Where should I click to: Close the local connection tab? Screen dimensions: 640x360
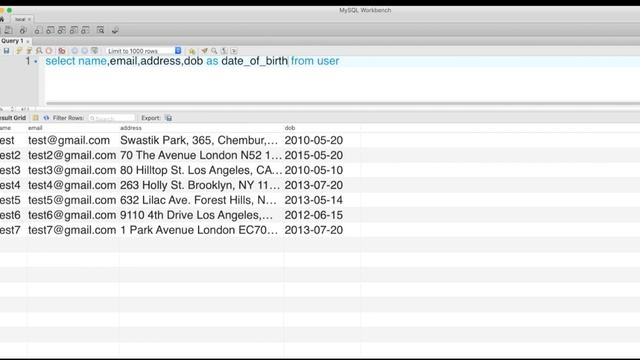29,19
